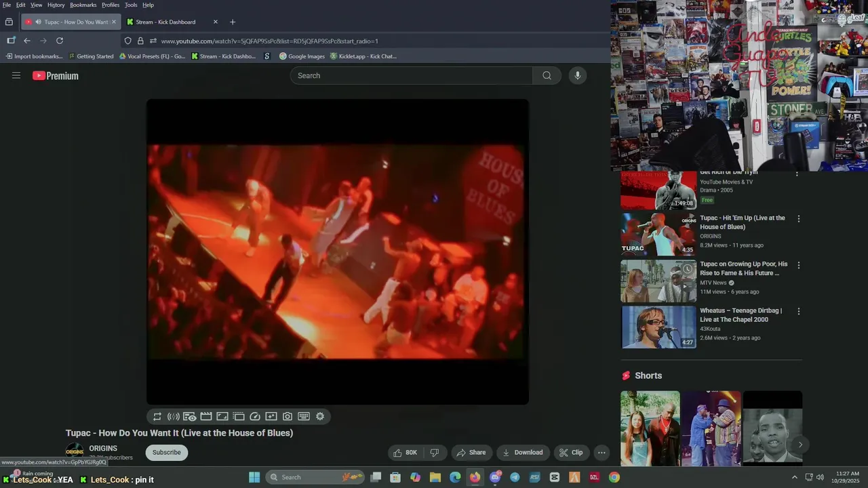
Task: Open the History menu
Action: click(56, 5)
